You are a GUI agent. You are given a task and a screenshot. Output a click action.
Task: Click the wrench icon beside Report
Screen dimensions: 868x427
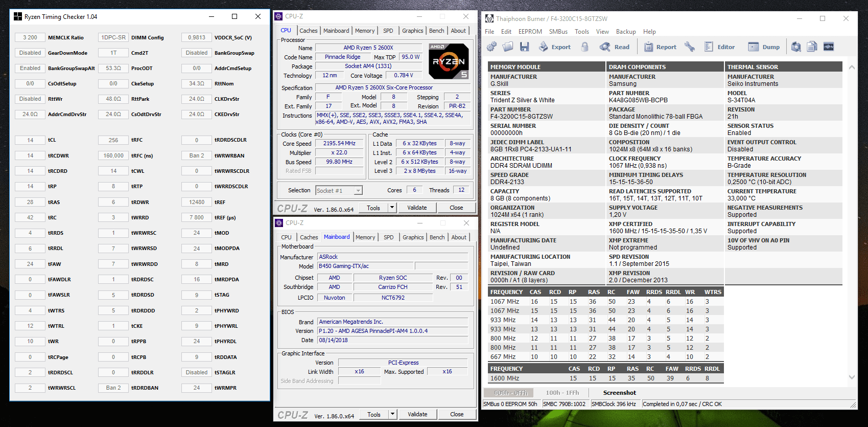tap(690, 47)
